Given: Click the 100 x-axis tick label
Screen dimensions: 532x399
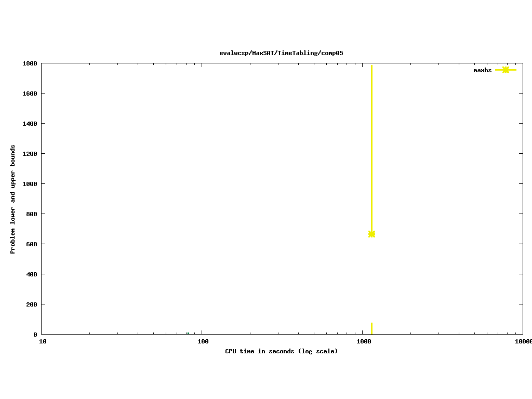Looking at the screenshot, I should click(203, 341).
